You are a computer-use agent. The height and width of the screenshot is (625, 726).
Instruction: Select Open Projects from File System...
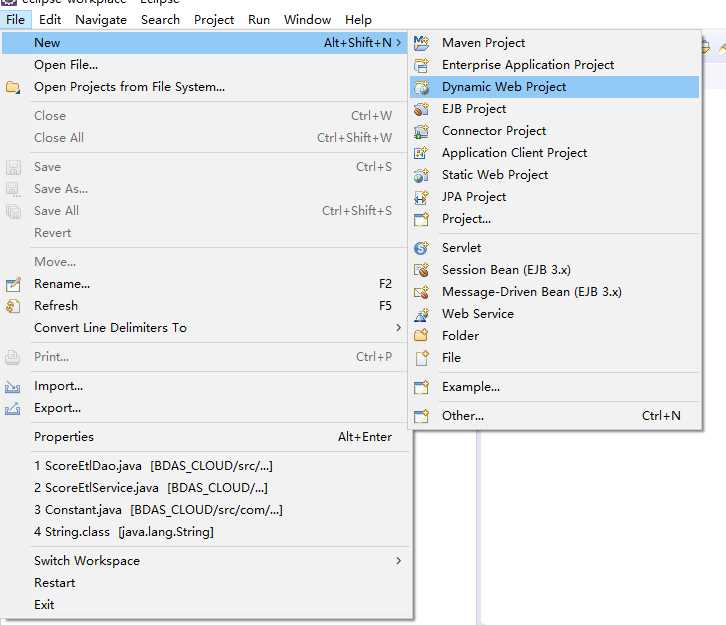tap(206, 87)
